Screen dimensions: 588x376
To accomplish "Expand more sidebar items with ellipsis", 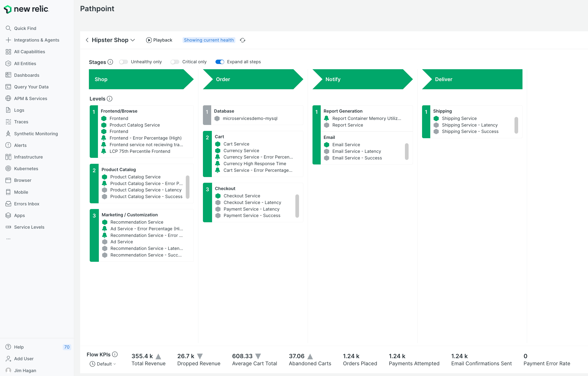I will (x=8, y=239).
